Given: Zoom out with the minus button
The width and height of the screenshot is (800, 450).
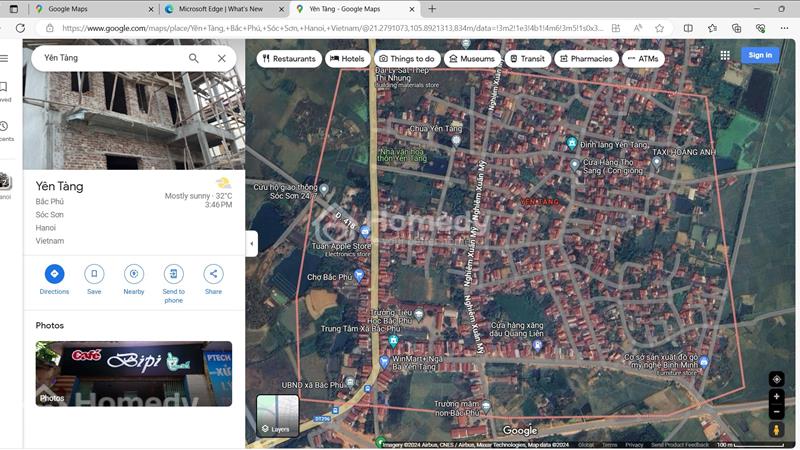Looking at the screenshot, I should click(x=777, y=411).
